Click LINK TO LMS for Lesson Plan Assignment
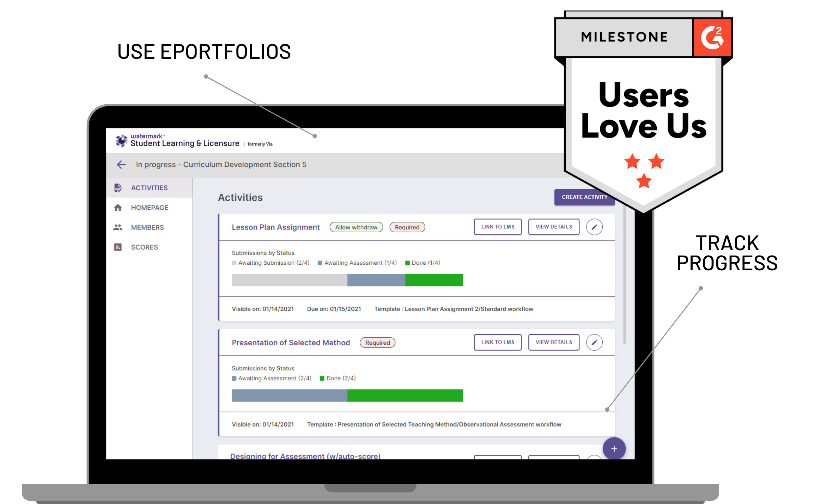 (498, 227)
